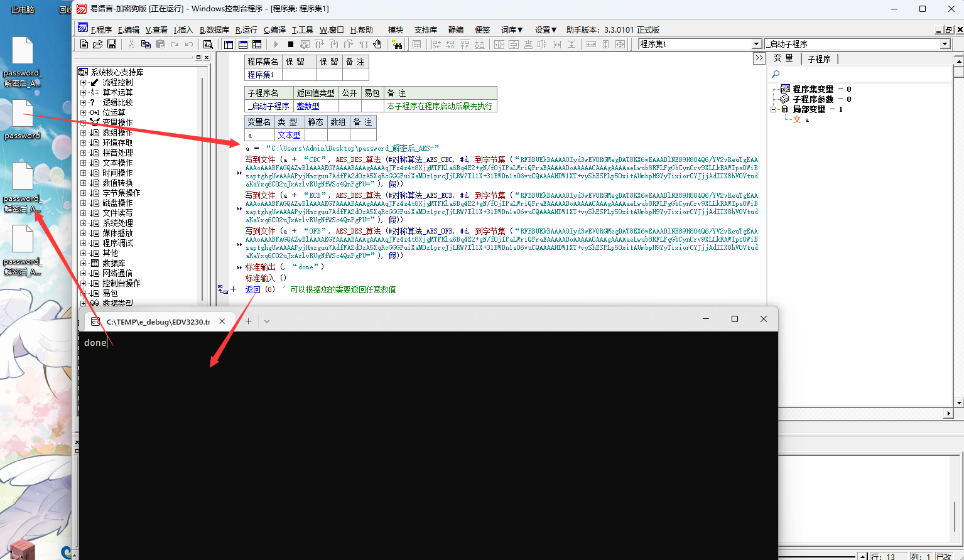Screen dimensions: 964x560
Task: Select the EDV3230 console tab
Action: pos(158,321)
